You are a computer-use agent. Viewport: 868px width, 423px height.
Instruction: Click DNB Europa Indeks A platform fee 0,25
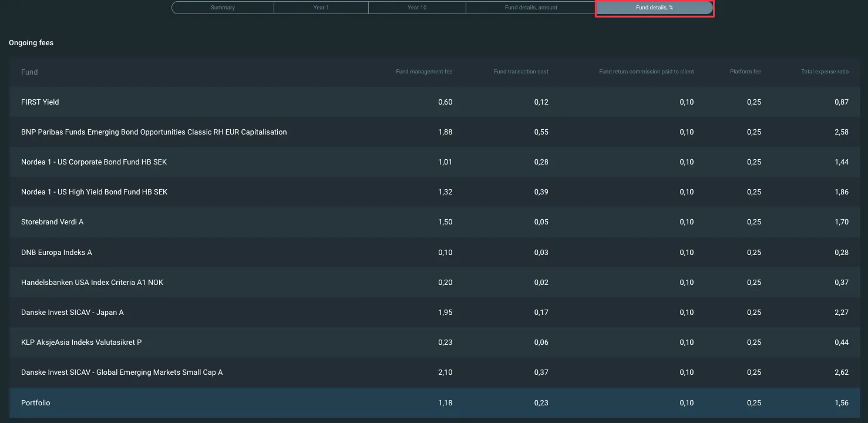[754, 253]
